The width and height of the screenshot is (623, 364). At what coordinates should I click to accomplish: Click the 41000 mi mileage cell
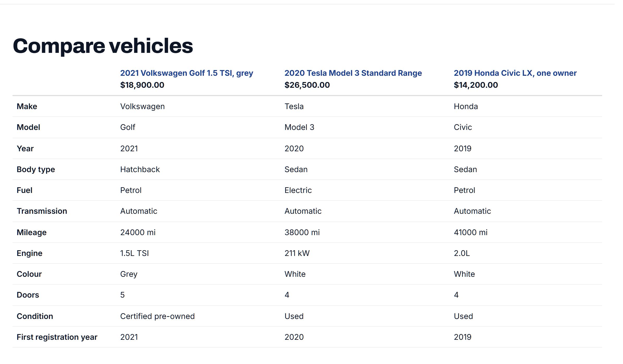(x=471, y=233)
